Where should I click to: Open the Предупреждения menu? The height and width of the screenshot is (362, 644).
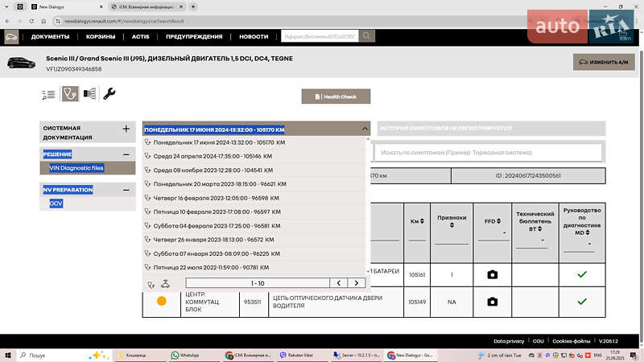[194, 36]
